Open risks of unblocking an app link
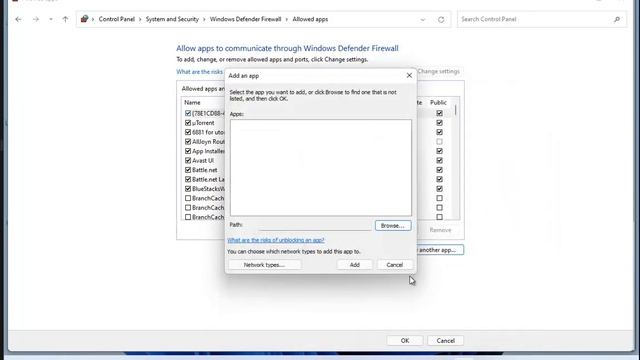Screen dimensions: 640x360 pos(276,240)
